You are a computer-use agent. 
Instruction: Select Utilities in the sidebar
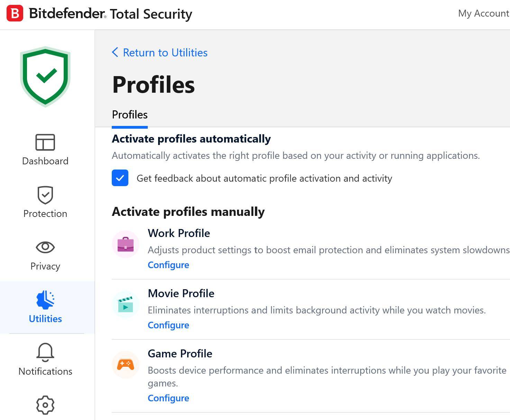(45, 307)
